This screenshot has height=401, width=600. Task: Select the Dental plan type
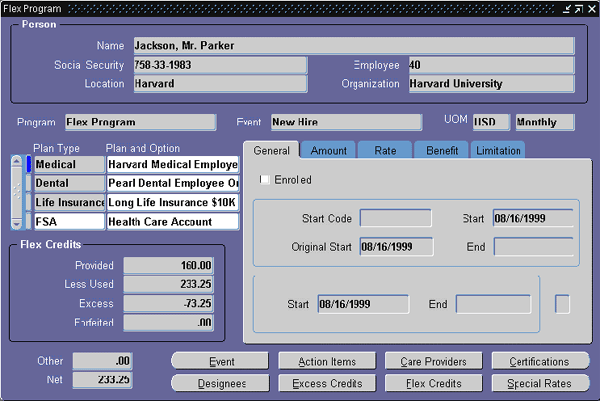coord(69,183)
